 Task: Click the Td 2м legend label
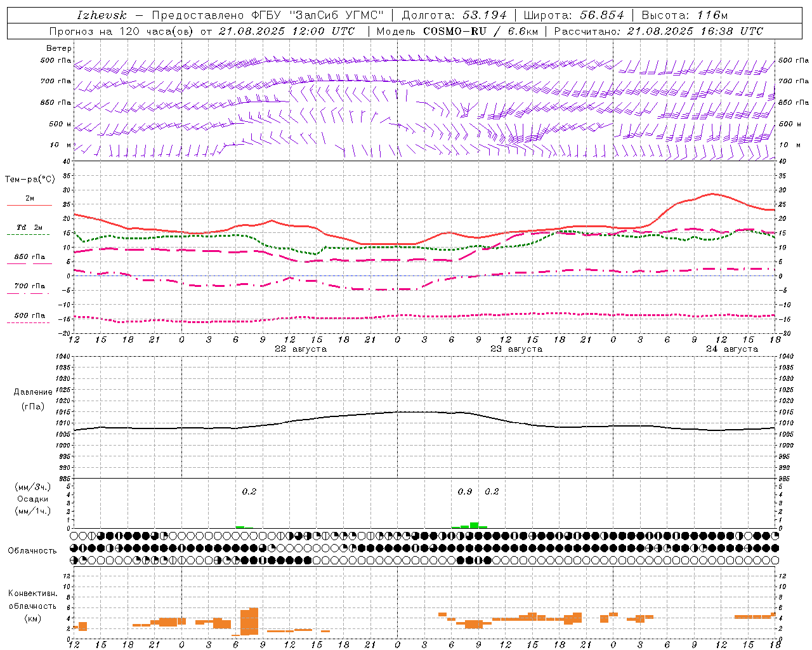(29, 227)
